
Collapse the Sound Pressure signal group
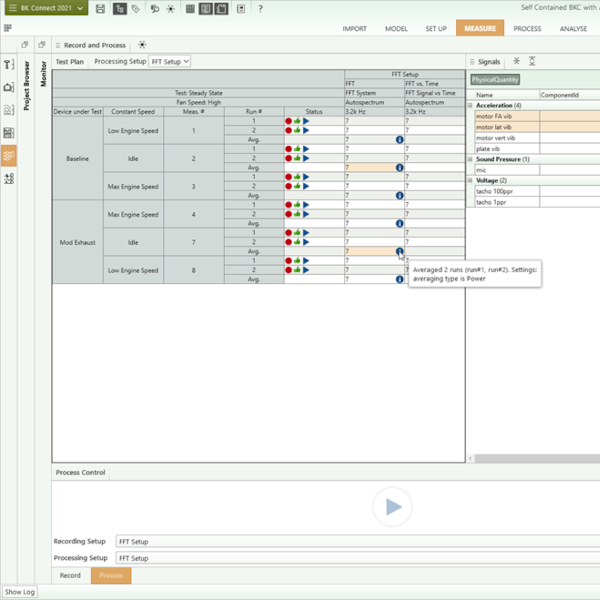(471, 159)
